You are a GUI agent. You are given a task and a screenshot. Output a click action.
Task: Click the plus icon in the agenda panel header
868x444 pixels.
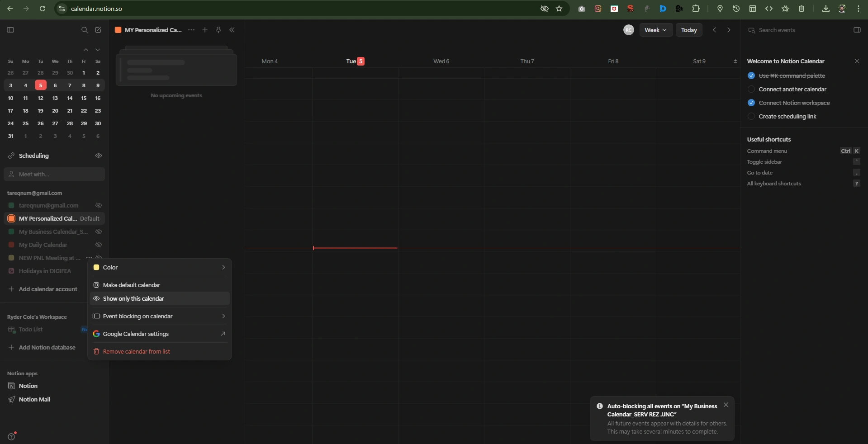point(205,30)
